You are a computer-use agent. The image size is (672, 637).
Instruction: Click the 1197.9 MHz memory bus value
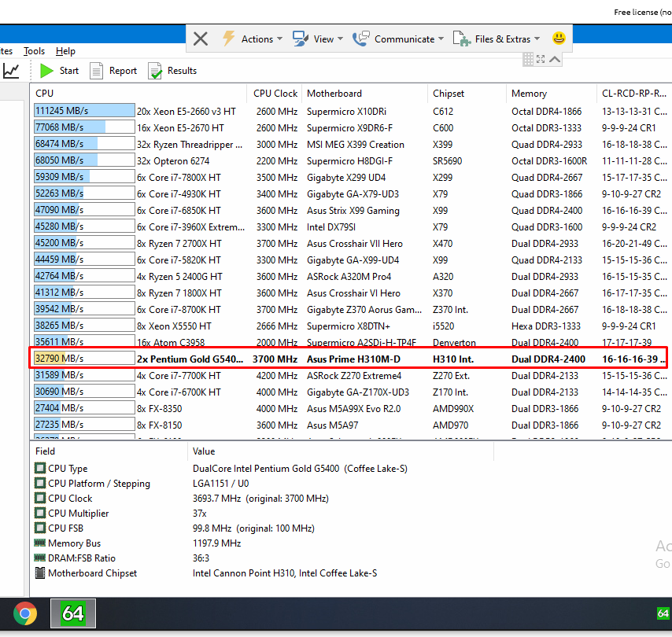click(217, 543)
